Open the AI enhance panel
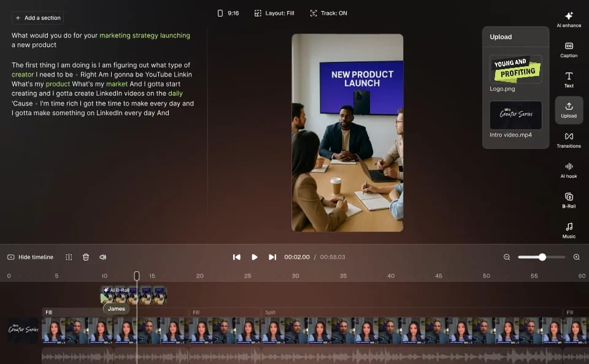589x364 pixels. coord(568,18)
